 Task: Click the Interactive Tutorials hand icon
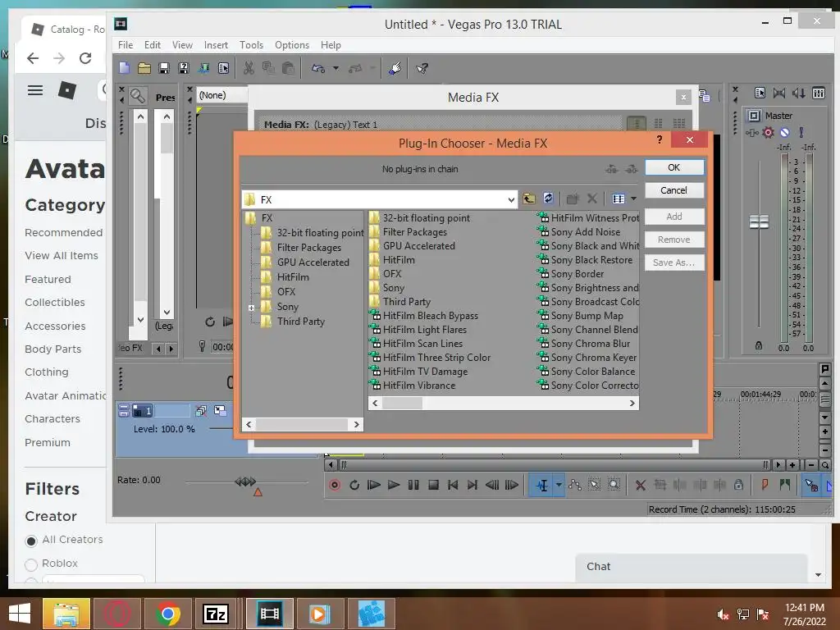click(x=395, y=68)
